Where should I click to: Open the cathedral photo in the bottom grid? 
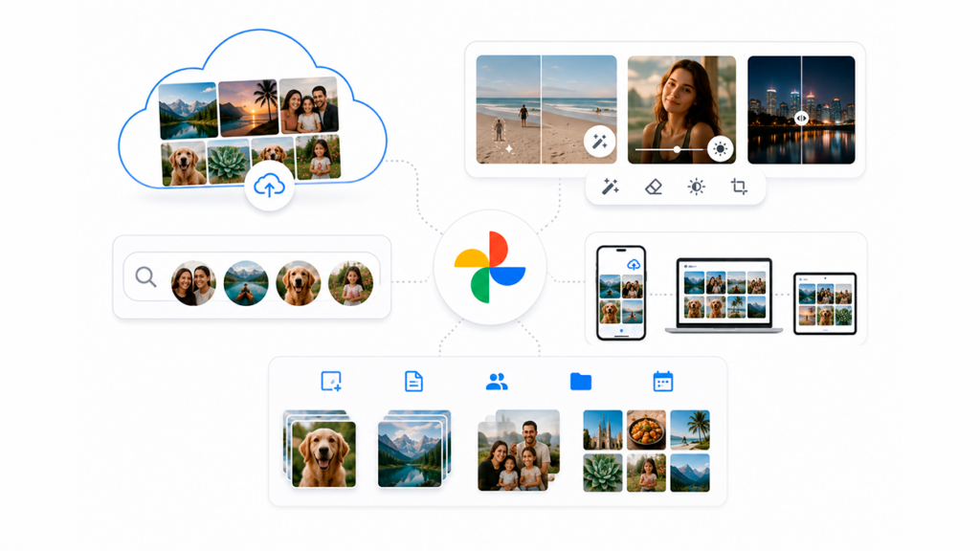click(x=603, y=430)
